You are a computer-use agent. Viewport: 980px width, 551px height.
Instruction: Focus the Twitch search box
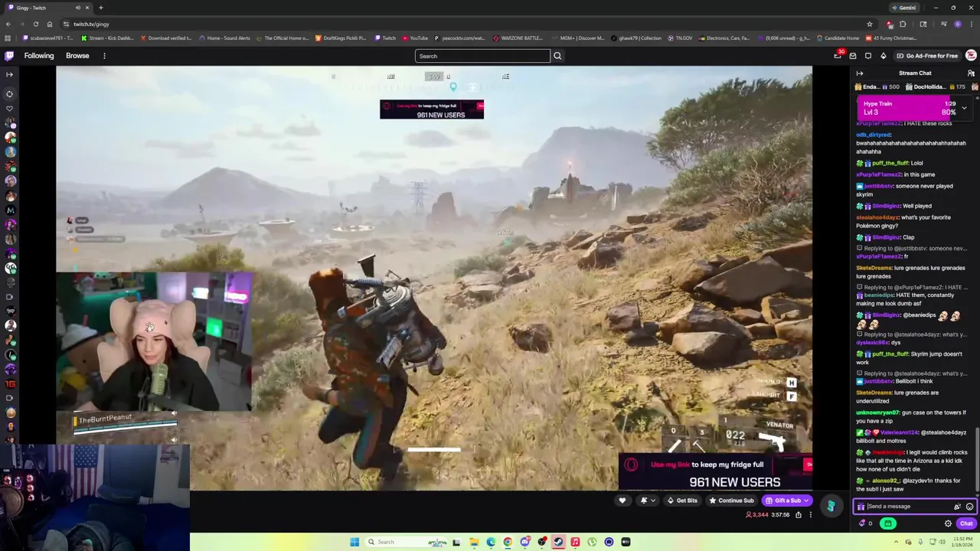point(482,56)
